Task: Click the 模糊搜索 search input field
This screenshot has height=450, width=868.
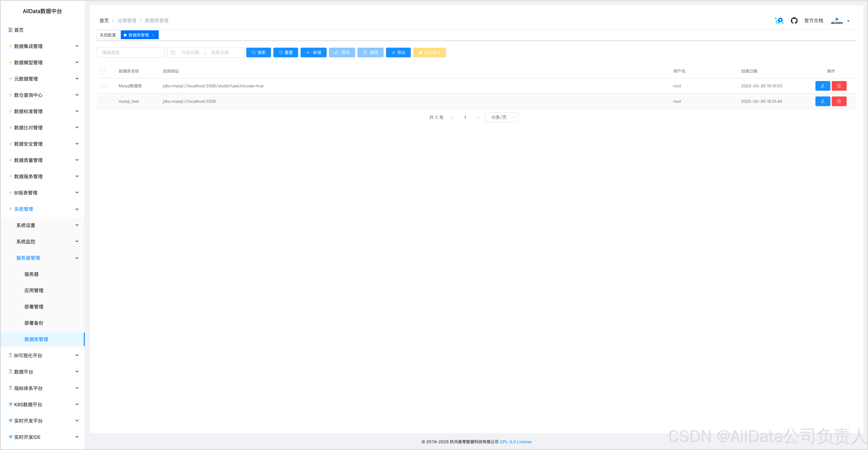Action: (130, 53)
